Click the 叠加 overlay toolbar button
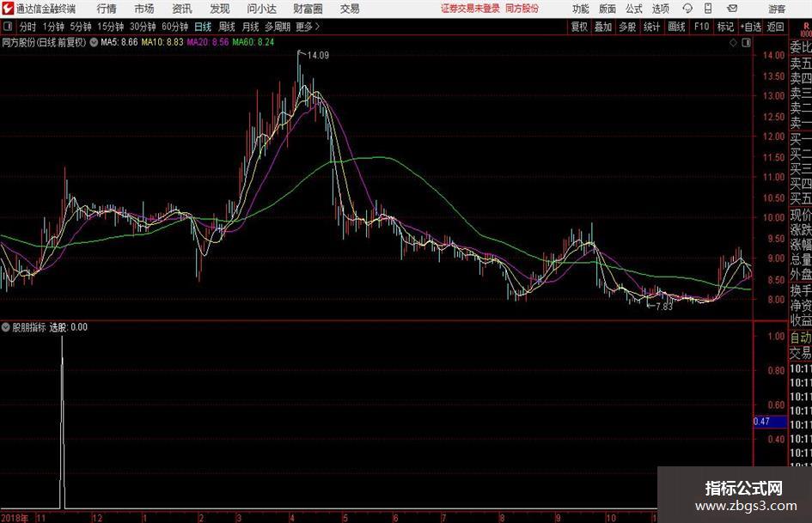 (x=603, y=27)
